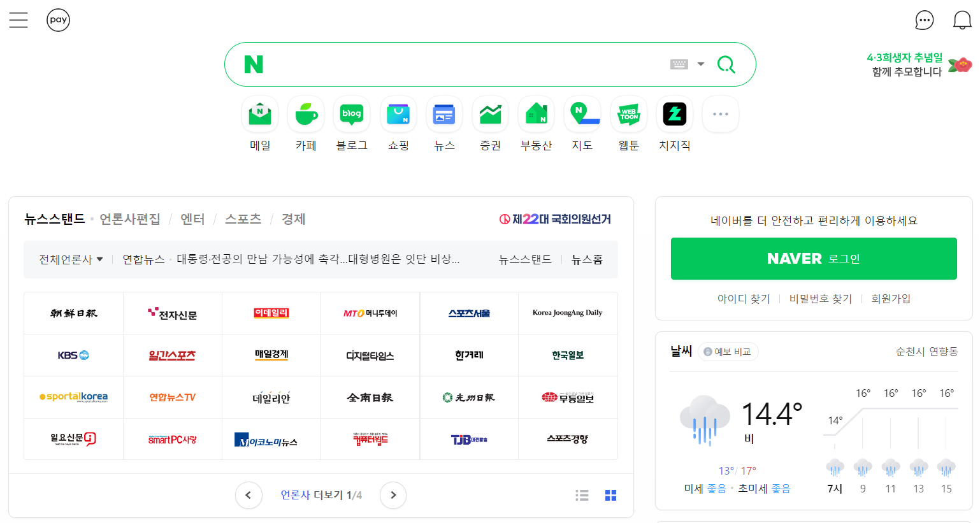
Task: Toggle the virtual keyboard input icon
Action: 679,64
